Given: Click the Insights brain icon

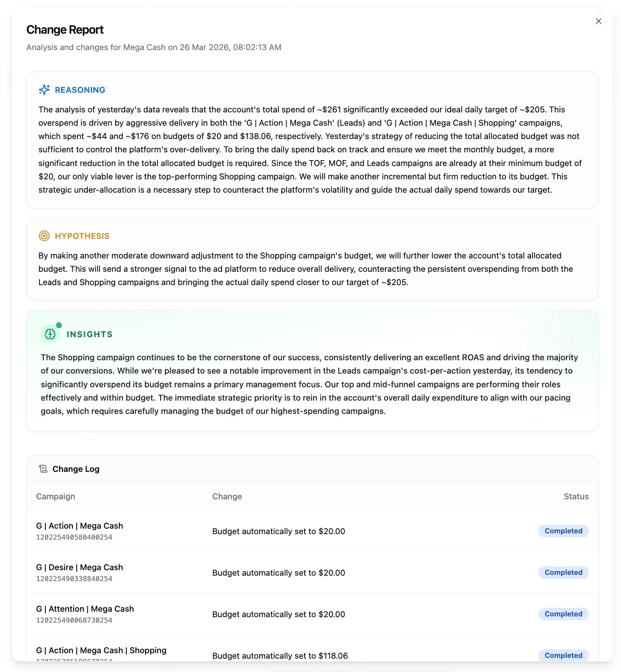Looking at the screenshot, I should (50, 334).
